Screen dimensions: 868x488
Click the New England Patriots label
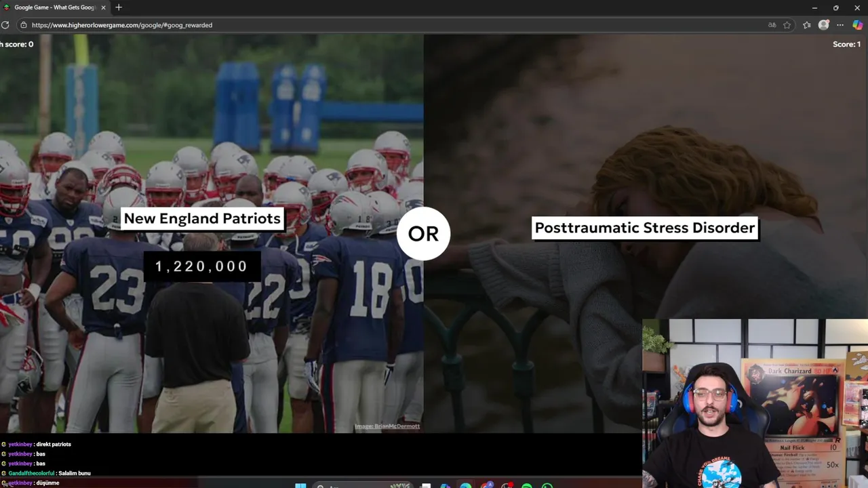[202, 218]
